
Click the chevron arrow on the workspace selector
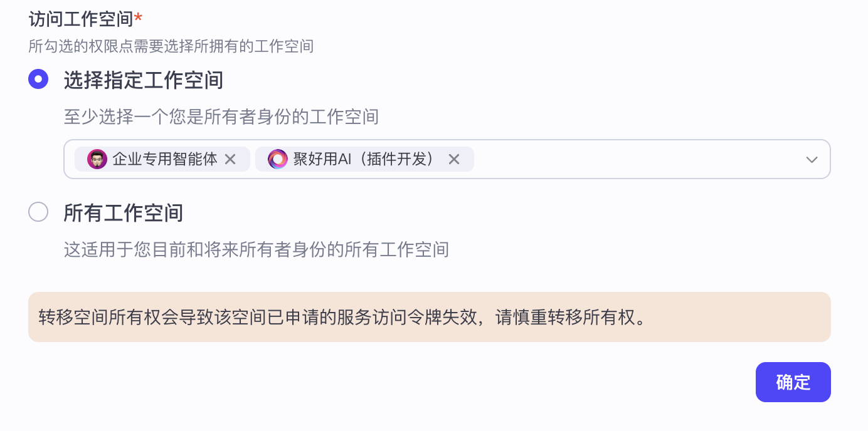812,159
